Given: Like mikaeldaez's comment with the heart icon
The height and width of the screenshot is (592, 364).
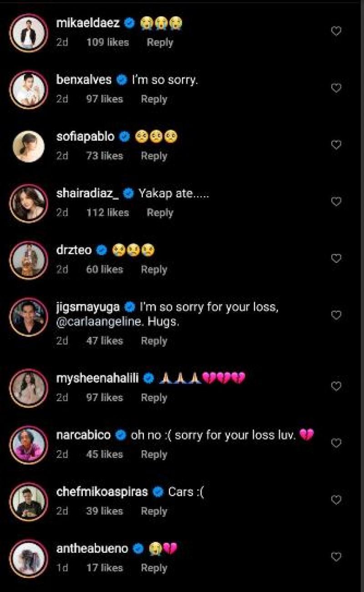Looking at the screenshot, I should pos(336,30).
